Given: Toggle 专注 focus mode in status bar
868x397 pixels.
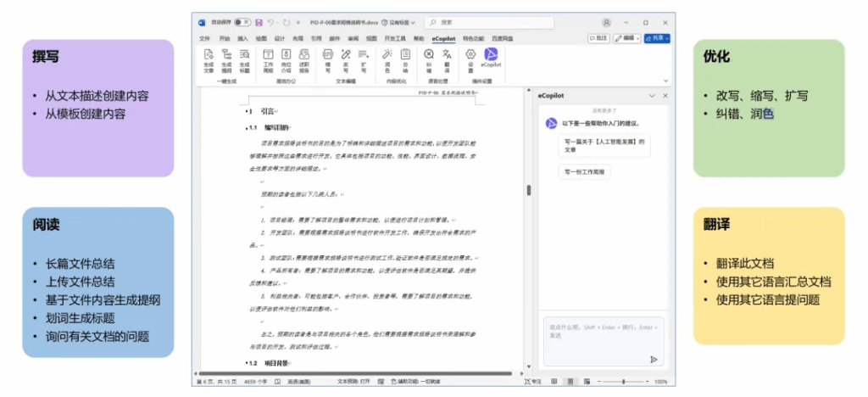Looking at the screenshot, I should click(533, 382).
